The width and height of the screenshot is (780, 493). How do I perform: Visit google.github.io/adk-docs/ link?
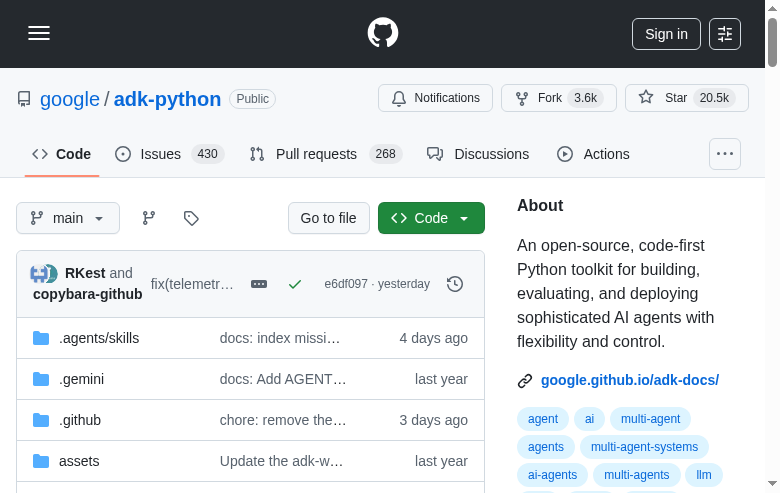point(630,380)
